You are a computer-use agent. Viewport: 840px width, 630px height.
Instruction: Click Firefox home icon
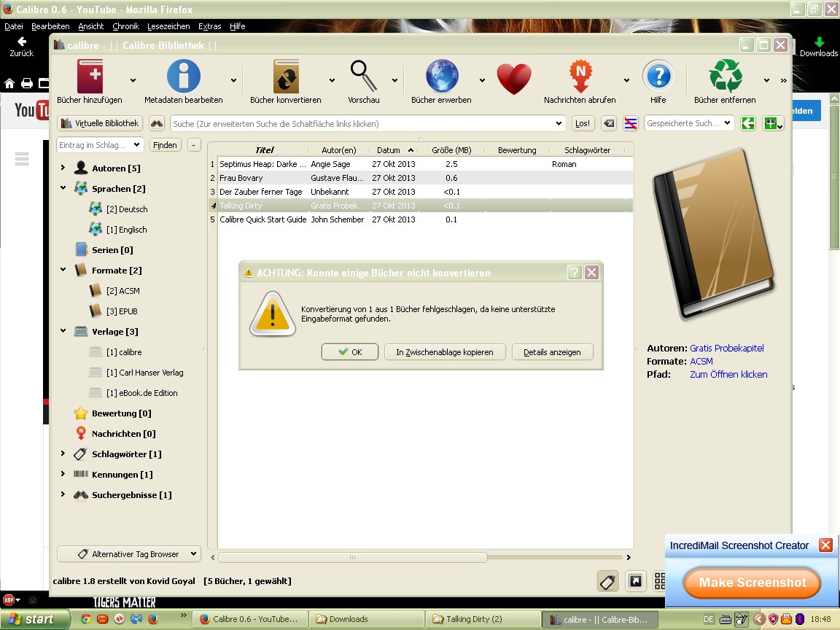pos(9,83)
